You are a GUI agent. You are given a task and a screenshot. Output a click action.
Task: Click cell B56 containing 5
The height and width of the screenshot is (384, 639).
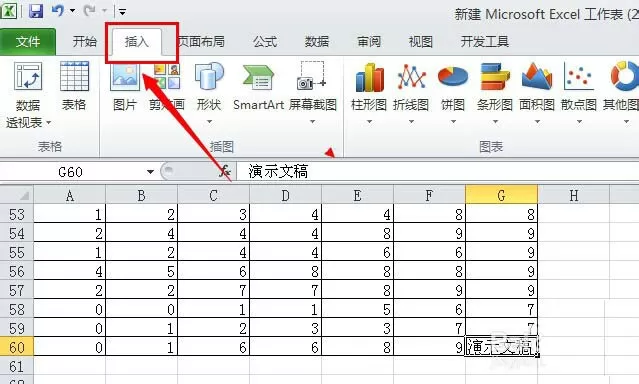point(141,271)
